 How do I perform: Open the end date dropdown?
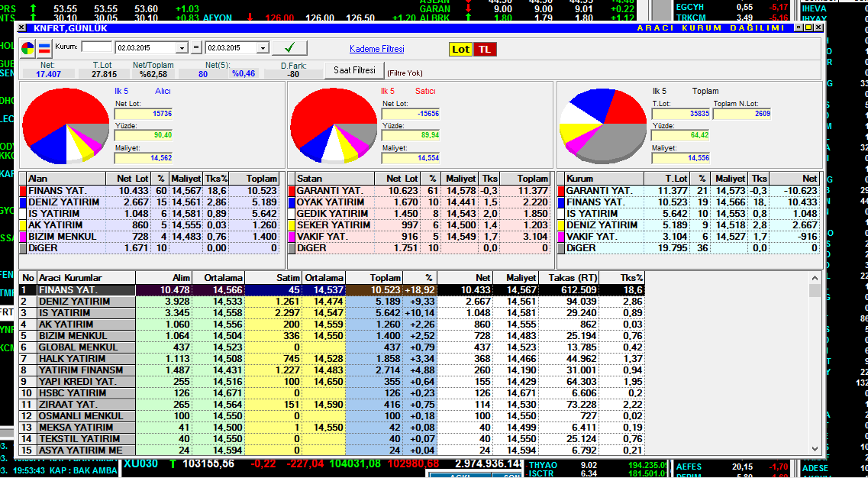(263, 48)
